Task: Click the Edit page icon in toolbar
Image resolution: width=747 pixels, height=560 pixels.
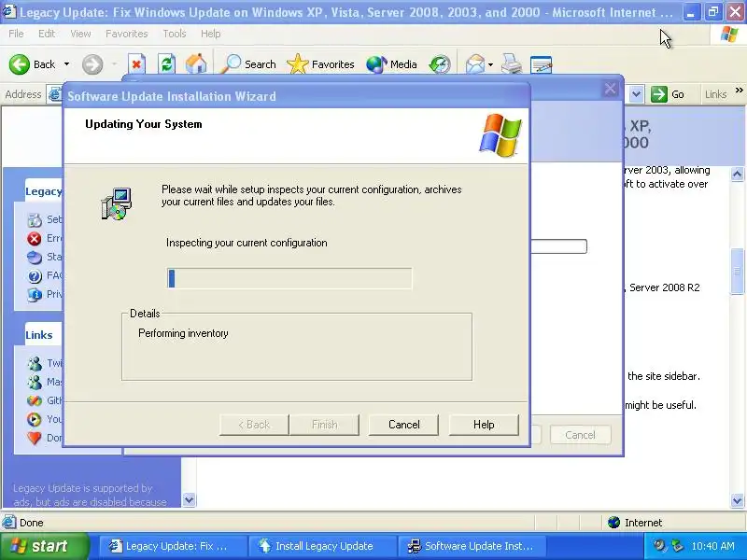Action: pos(542,64)
